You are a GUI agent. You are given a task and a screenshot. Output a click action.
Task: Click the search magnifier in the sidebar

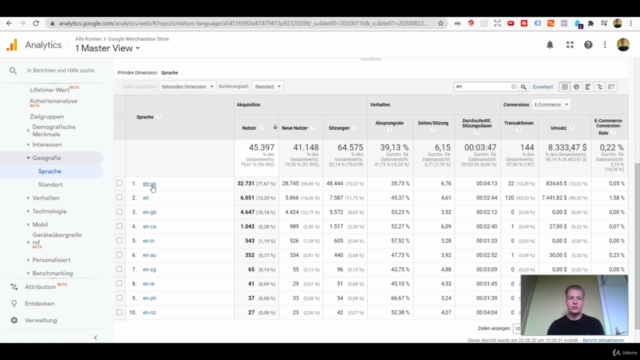(13, 71)
